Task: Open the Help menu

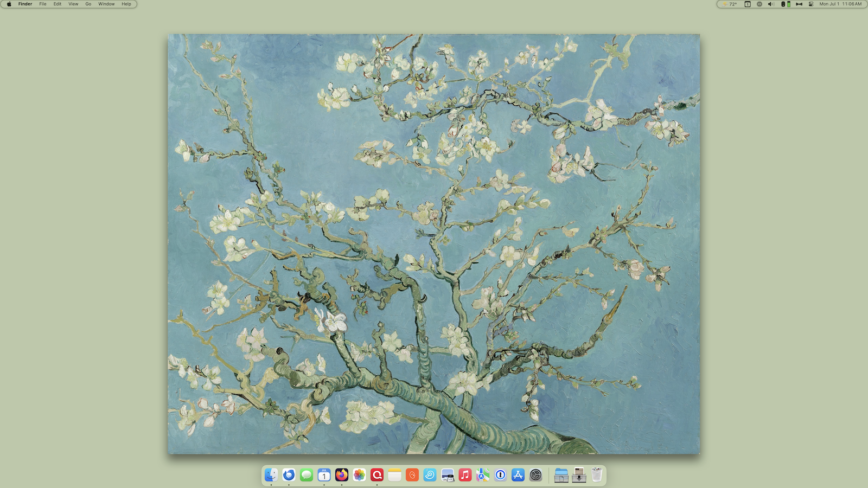Action: (x=126, y=4)
